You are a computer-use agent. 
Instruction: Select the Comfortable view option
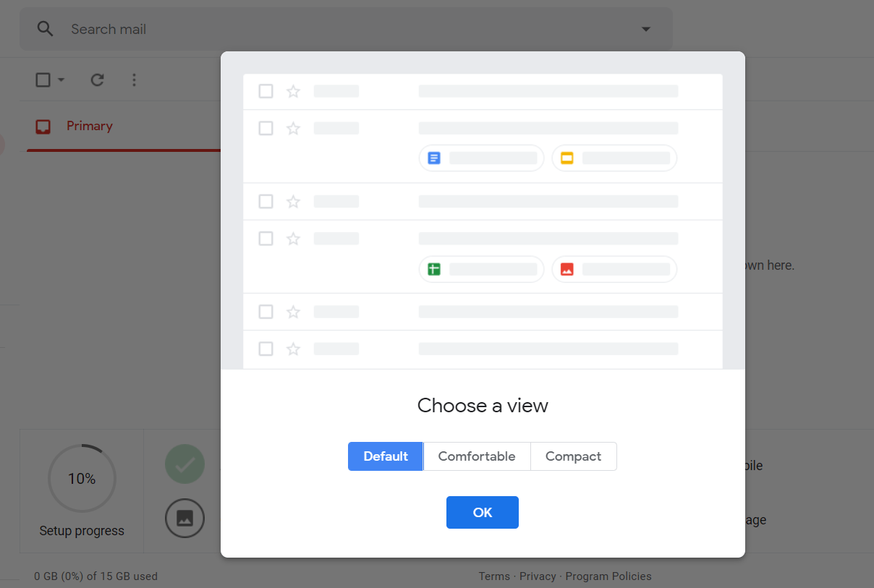pyautogui.click(x=477, y=456)
